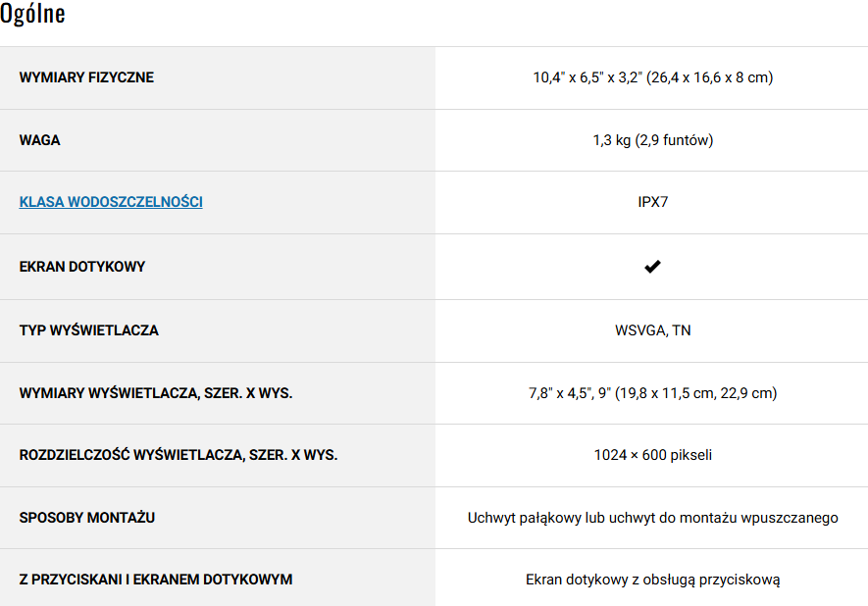The image size is (868, 606).
Task: Select the Sposoby montażu row label
Action: pos(87,517)
